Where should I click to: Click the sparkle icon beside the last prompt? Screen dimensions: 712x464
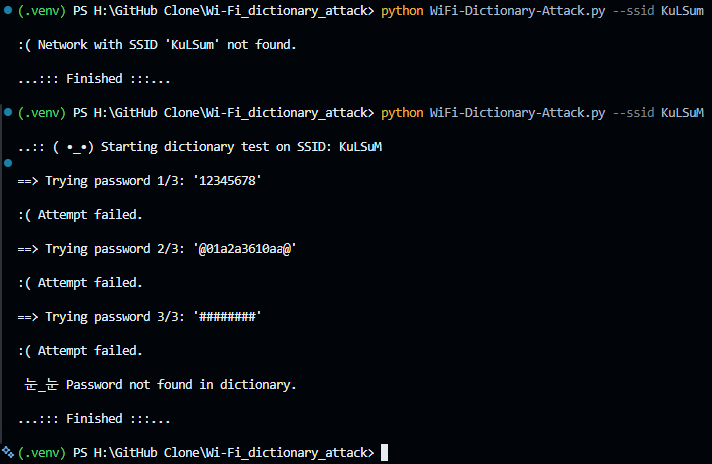click(x=8, y=452)
